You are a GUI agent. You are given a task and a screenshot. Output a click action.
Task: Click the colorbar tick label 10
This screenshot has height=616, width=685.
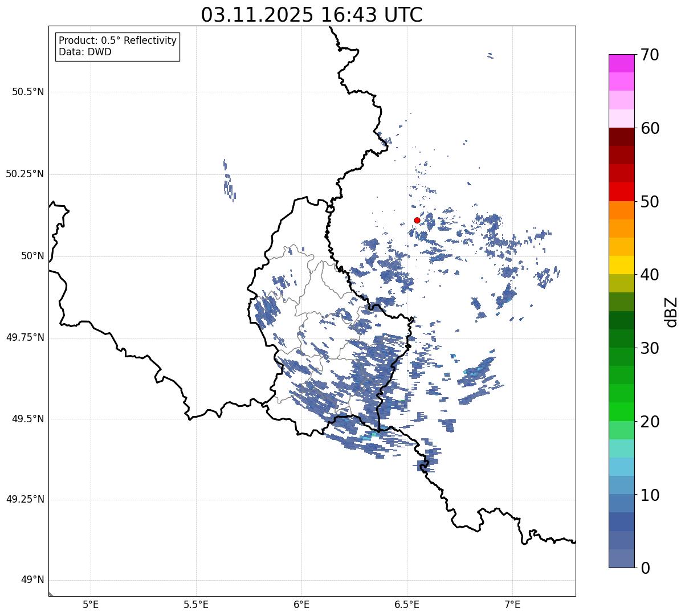[x=650, y=495]
